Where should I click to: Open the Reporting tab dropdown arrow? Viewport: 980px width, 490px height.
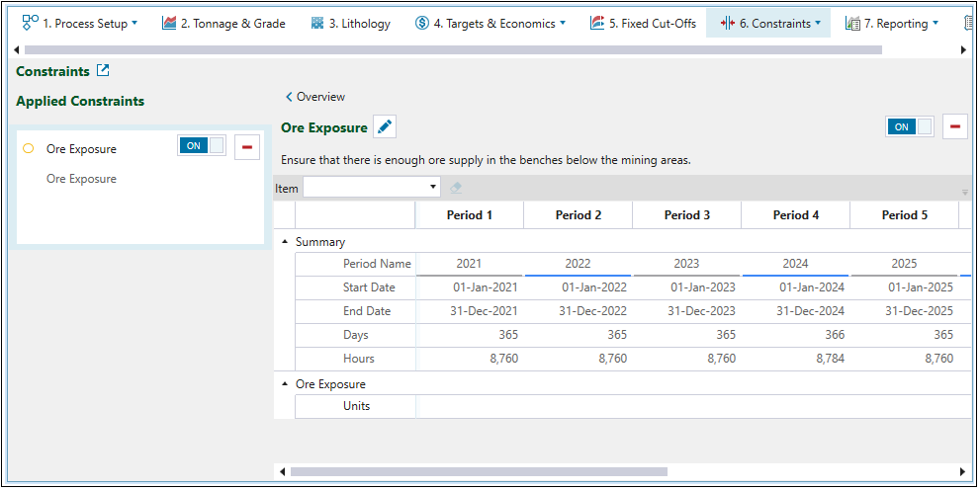point(935,23)
